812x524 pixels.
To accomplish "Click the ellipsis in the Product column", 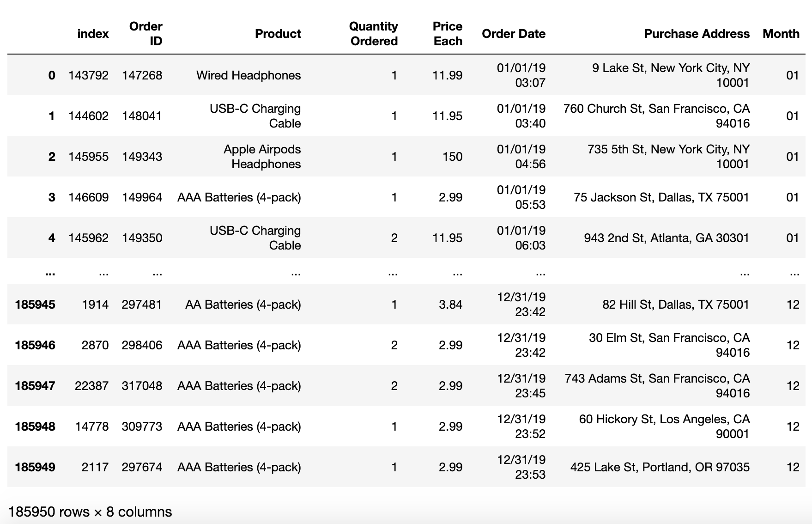I will [296, 273].
